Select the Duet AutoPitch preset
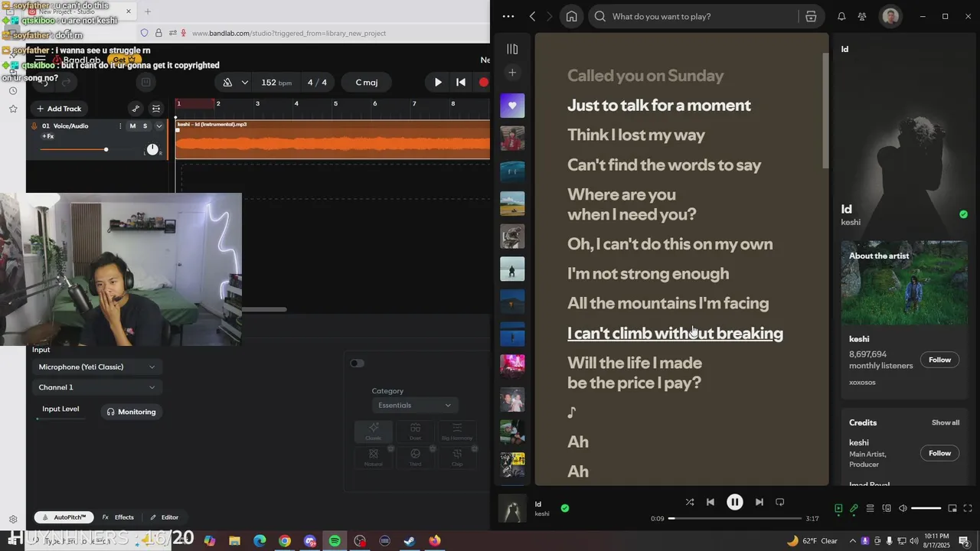Screen dimensions: 980x551 pos(415,432)
